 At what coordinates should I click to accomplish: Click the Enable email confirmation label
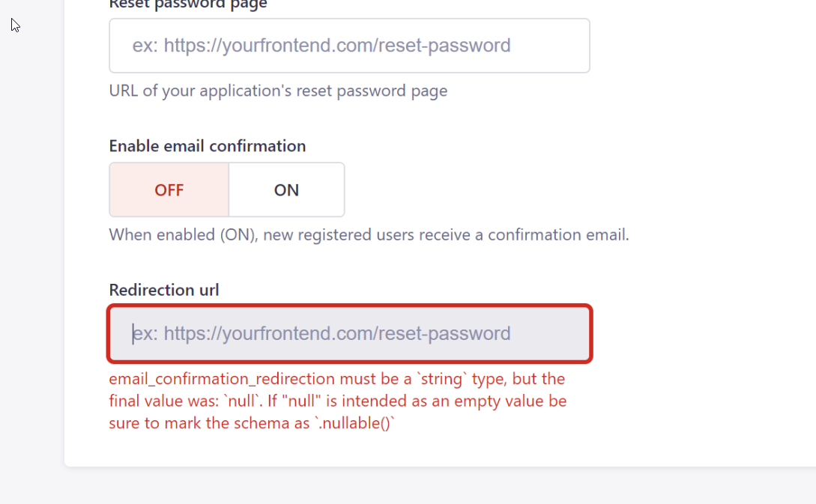(x=207, y=145)
